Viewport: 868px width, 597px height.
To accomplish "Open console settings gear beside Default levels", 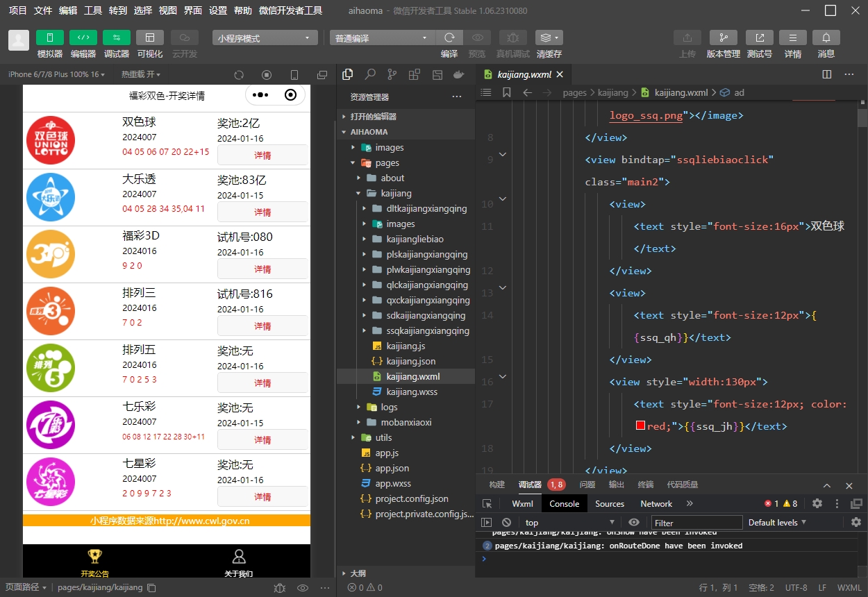I will coord(856,522).
